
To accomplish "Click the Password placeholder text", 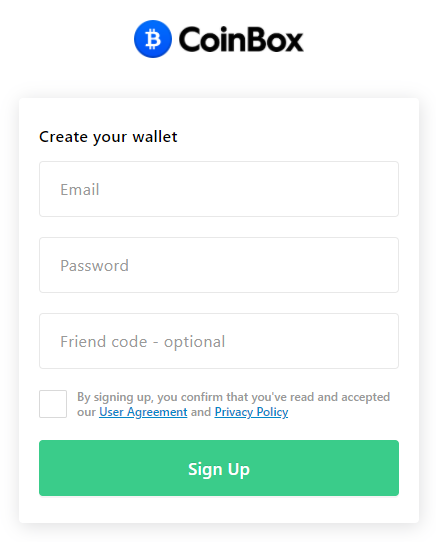I will pos(94,265).
